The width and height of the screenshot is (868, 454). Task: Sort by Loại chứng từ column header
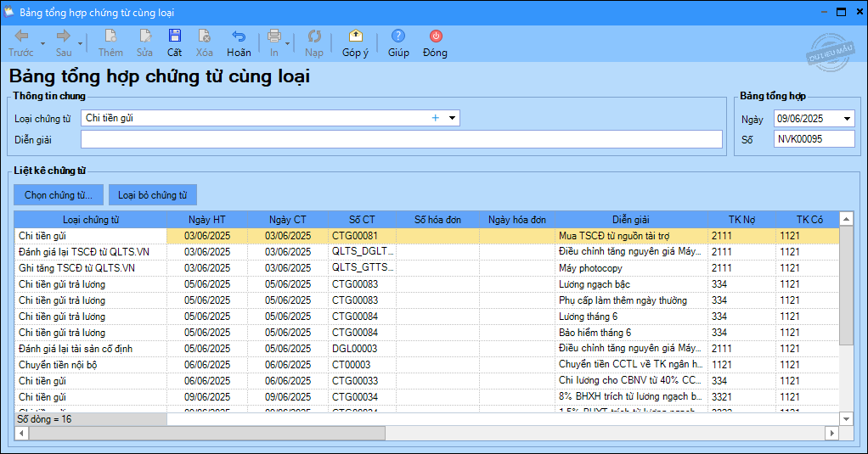pyautogui.click(x=91, y=220)
